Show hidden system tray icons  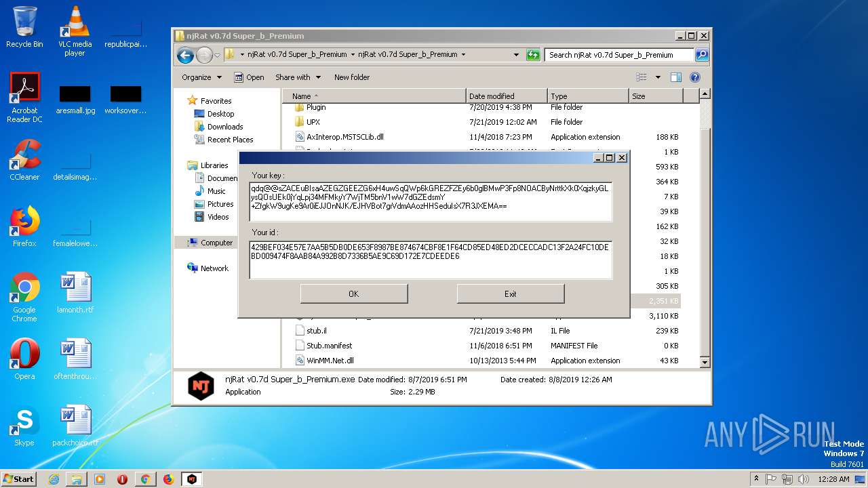(757, 479)
